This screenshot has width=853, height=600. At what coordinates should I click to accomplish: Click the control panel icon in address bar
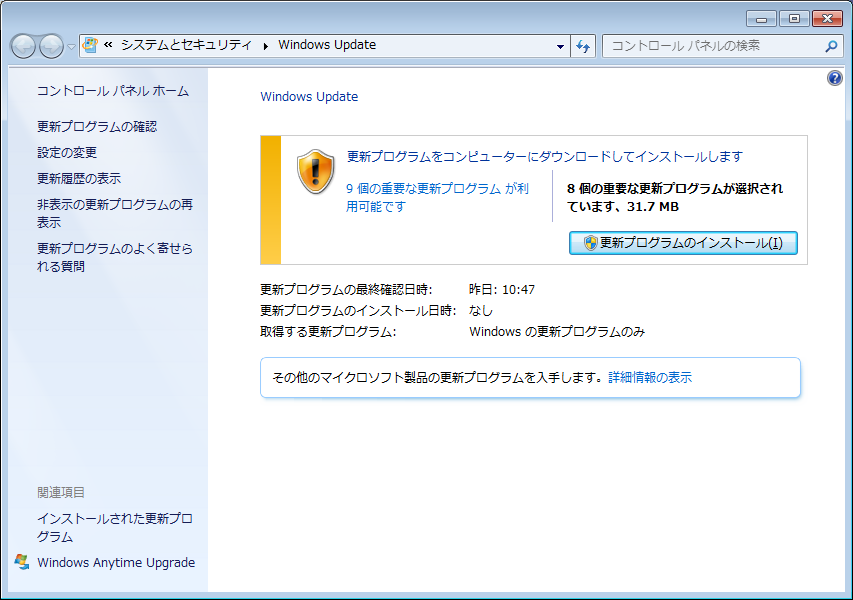90,45
